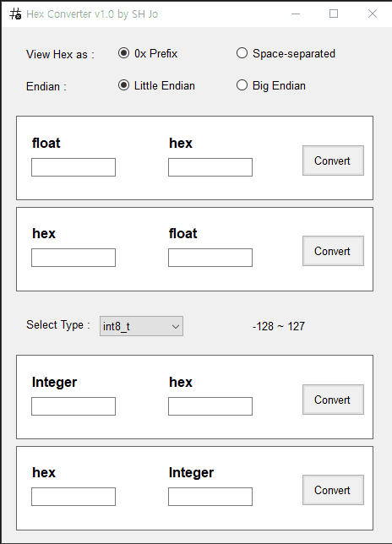Focus the Integer output in hex-to-Integer section
Screen dimensions: 392x544
(210, 497)
